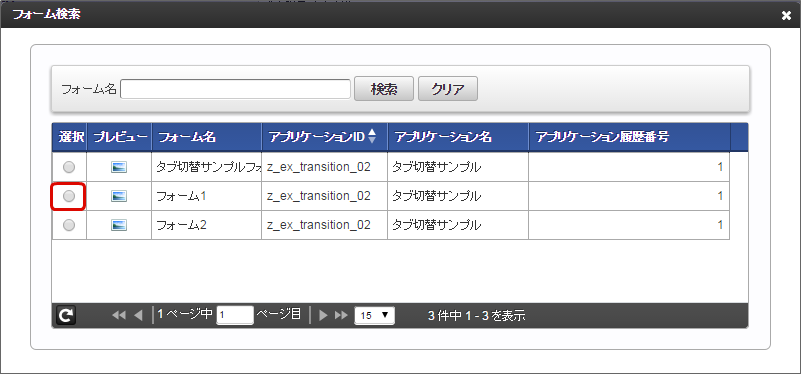Open preview icon for タブ切替サンプルフォーム row
Image resolution: width=801 pixels, height=374 pixels.
click(x=119, y=167)
